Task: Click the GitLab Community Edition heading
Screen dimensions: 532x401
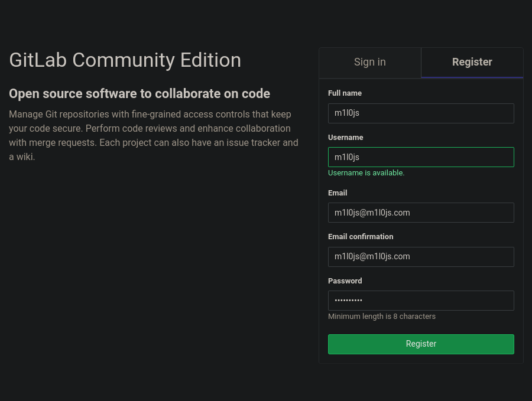Action: click(x=125, y=60)
